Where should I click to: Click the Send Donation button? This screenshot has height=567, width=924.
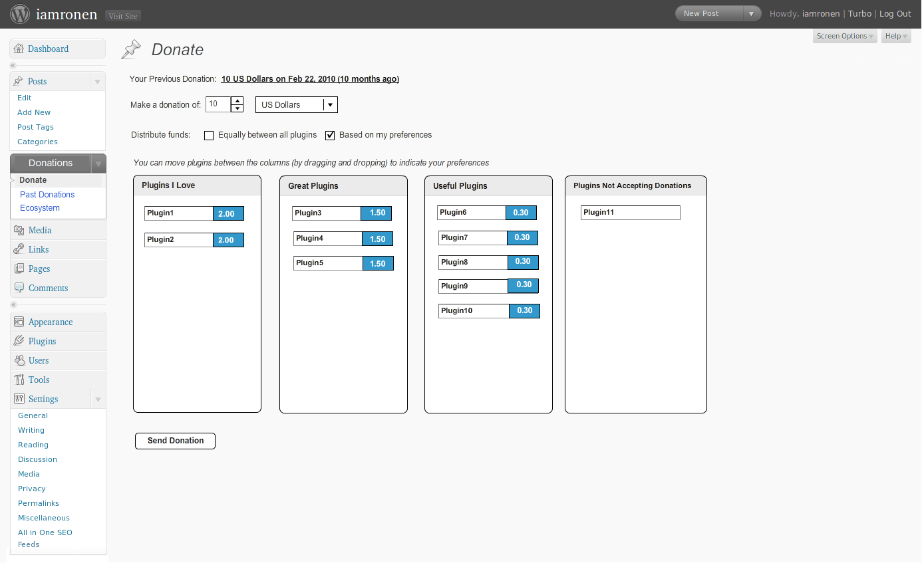point(175,441)
